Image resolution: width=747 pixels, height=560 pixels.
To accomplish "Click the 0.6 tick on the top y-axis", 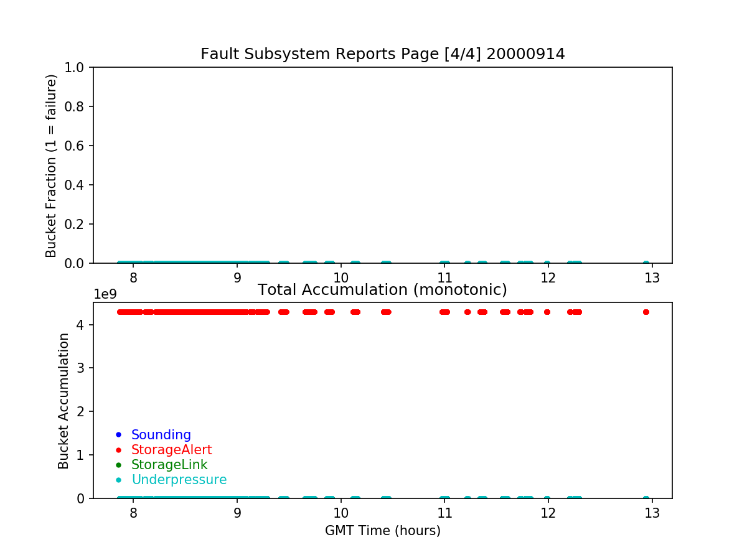I will tap(79, 146).
